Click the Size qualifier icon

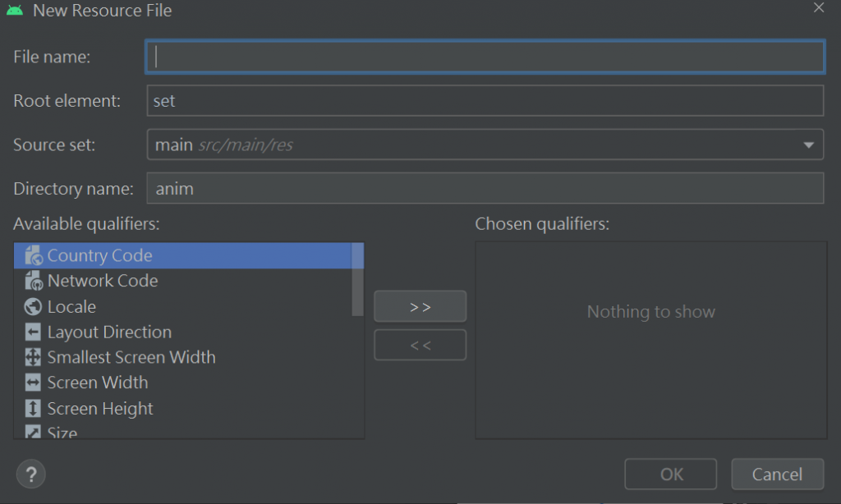[x=33, y=432]
